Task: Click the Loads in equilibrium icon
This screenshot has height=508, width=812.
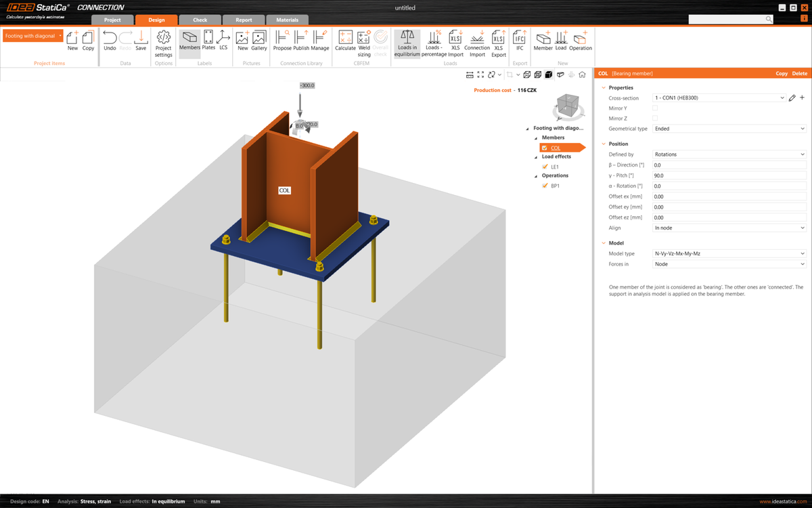Action: coord(407,42)
